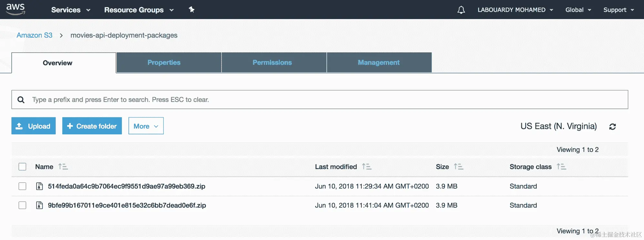
Task: Expand the Support dropdown
Action: tap(619, 10)
